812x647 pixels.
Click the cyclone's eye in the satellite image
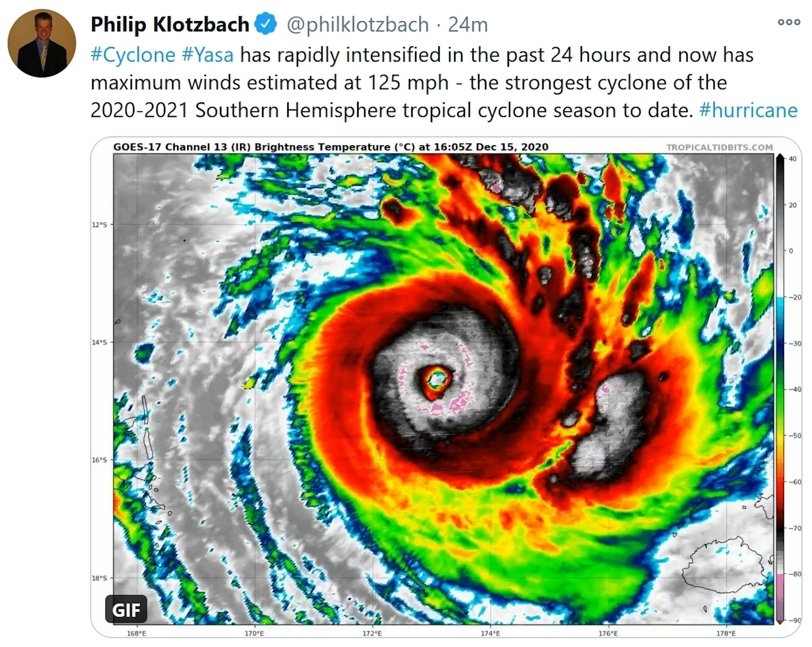pos(437,380)
